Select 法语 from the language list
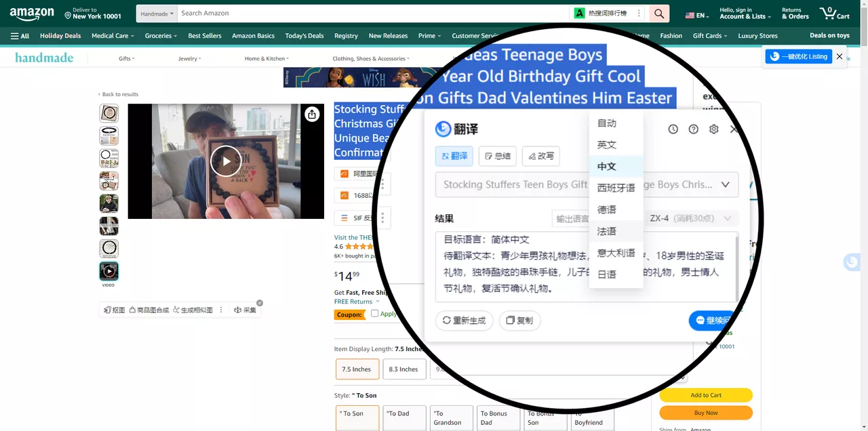The image size is (868, 431). [607, 231]
